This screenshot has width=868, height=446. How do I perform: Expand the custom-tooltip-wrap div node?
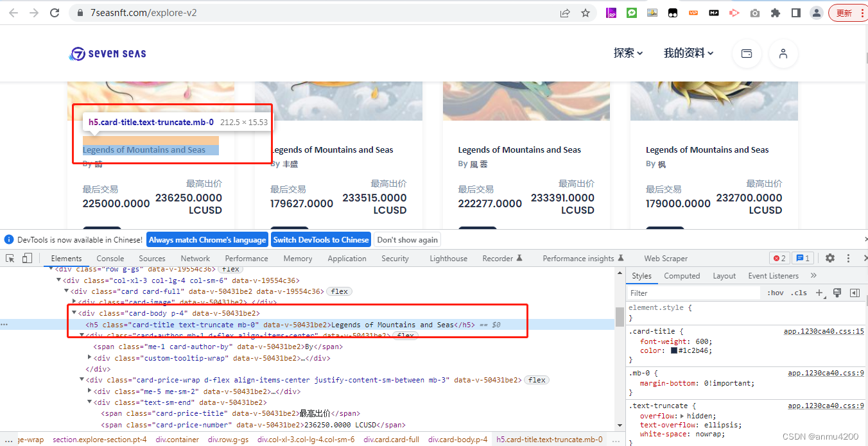coord(89,358)
